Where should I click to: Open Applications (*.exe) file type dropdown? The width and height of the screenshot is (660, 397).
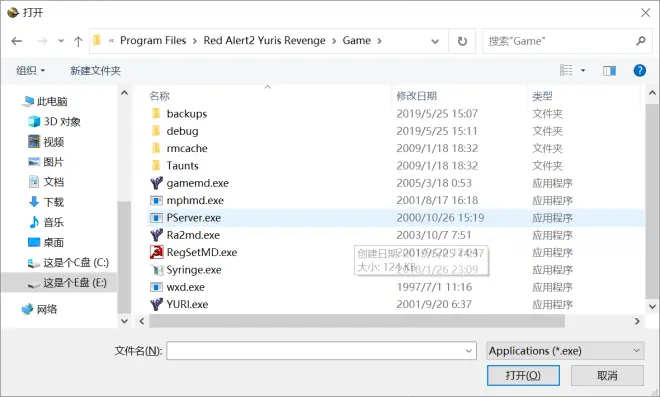tap(565, 351)
